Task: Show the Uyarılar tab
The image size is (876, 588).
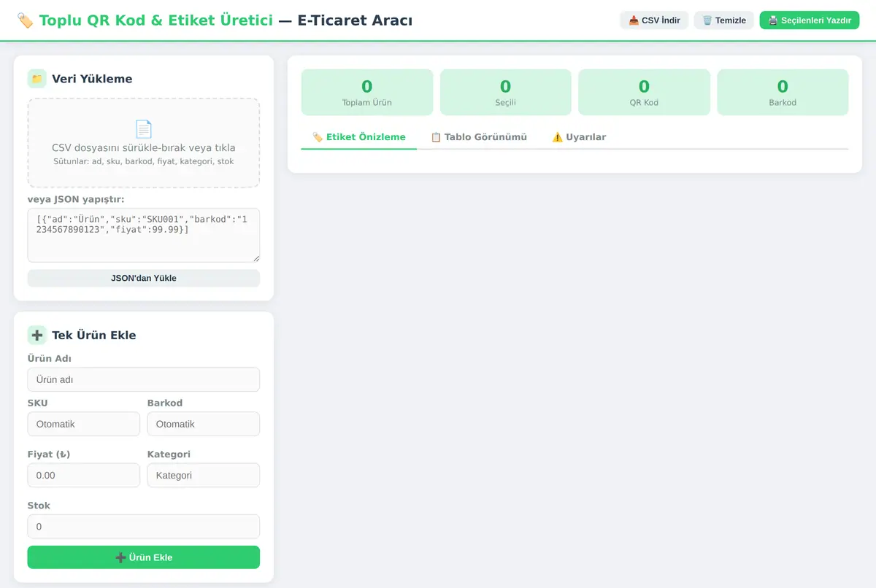Action: tap(579, 137)
